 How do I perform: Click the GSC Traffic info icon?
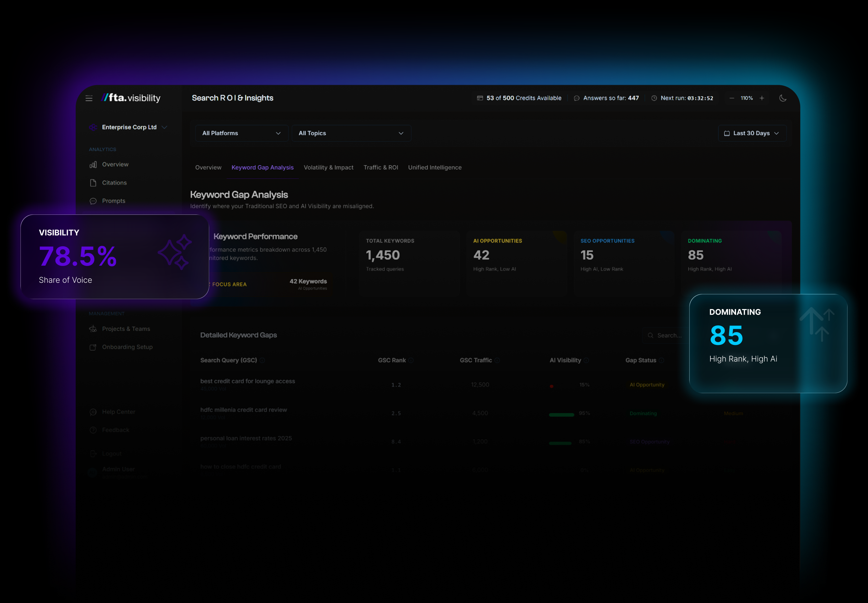click(497, 360)
